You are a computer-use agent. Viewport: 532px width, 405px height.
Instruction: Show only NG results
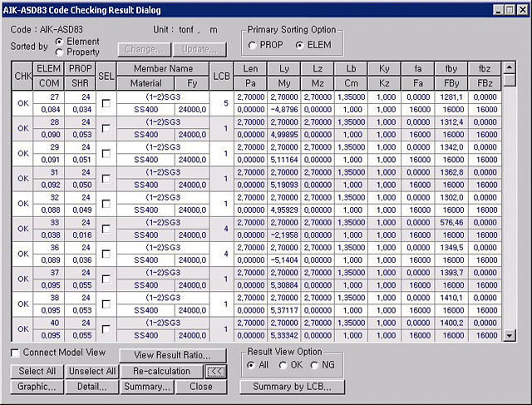[314, 365]
